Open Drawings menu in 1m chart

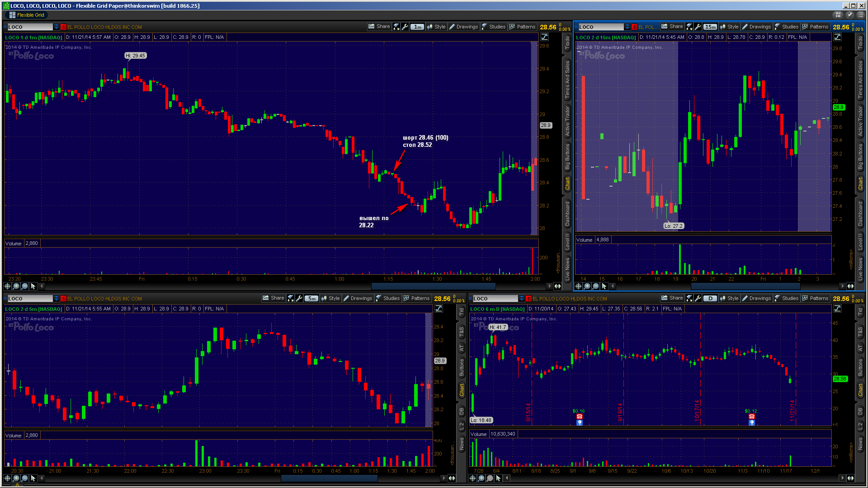[463, 27]
